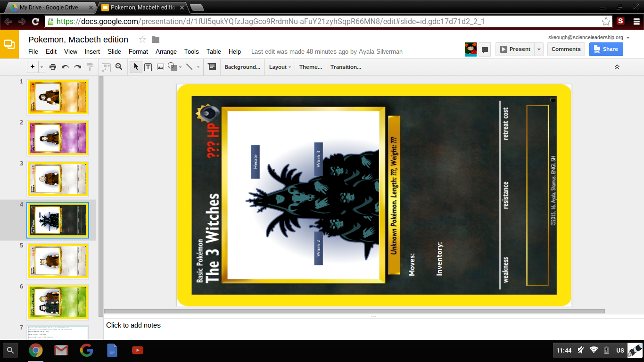The image size is (644, 362).
Task: Click the browser reload button
Action: click(x=35, y=22)
